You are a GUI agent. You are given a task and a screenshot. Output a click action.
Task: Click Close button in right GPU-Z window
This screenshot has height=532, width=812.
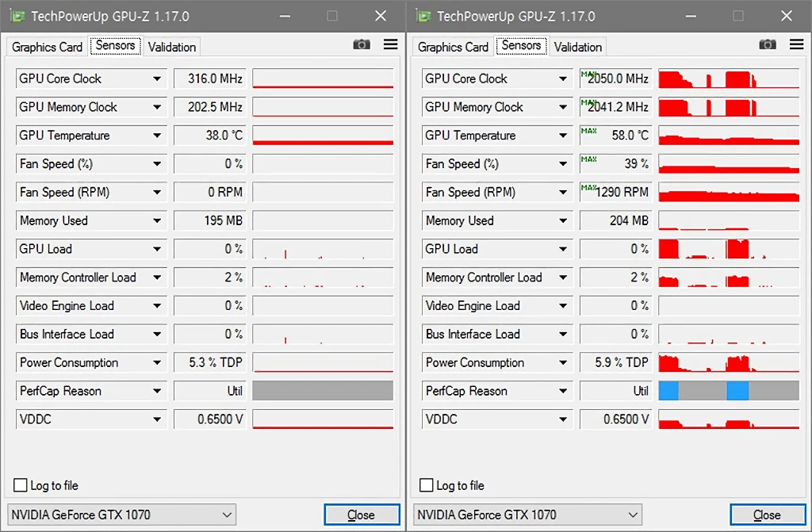pos(768,515)
